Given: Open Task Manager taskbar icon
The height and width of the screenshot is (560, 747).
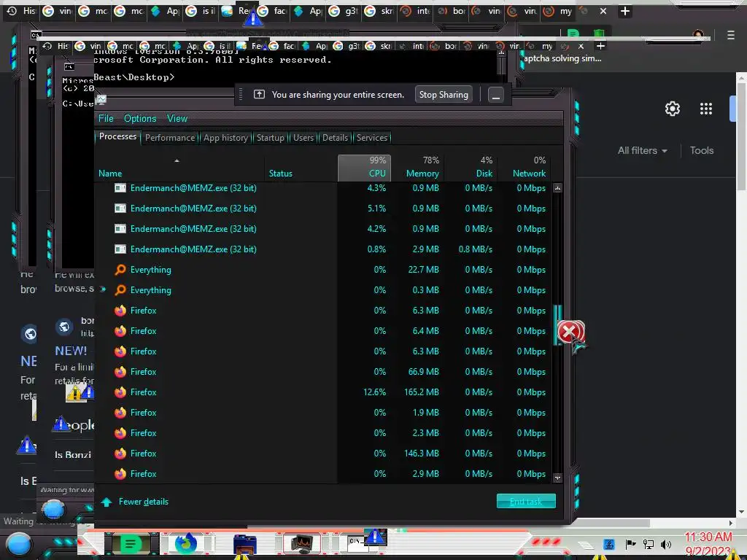Looking at the screenshot, I should 303,543.
